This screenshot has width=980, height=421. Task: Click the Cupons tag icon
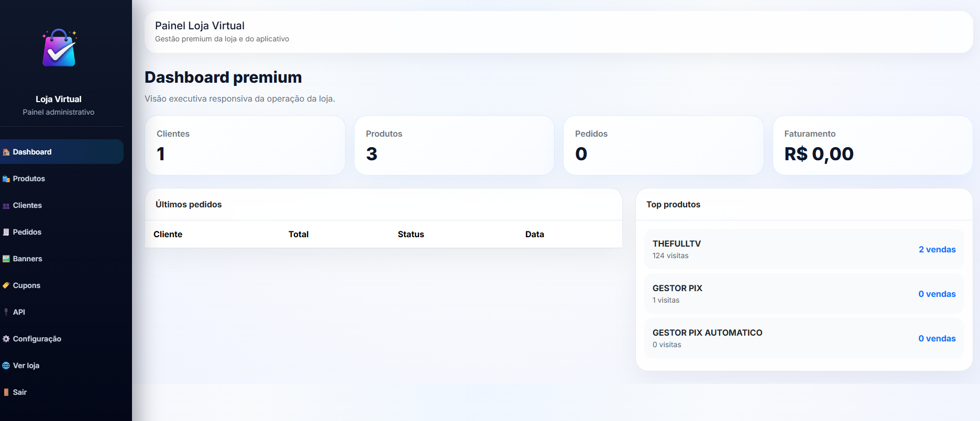6,285
